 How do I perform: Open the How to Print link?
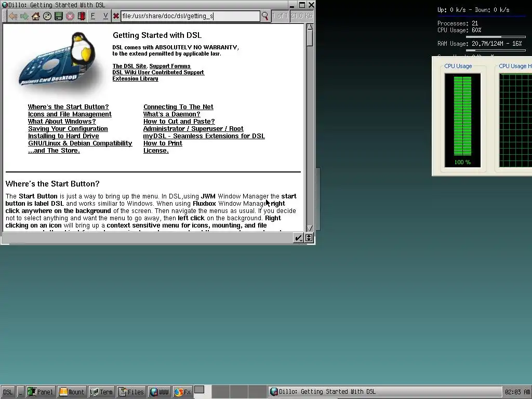(x=163, y=143)
